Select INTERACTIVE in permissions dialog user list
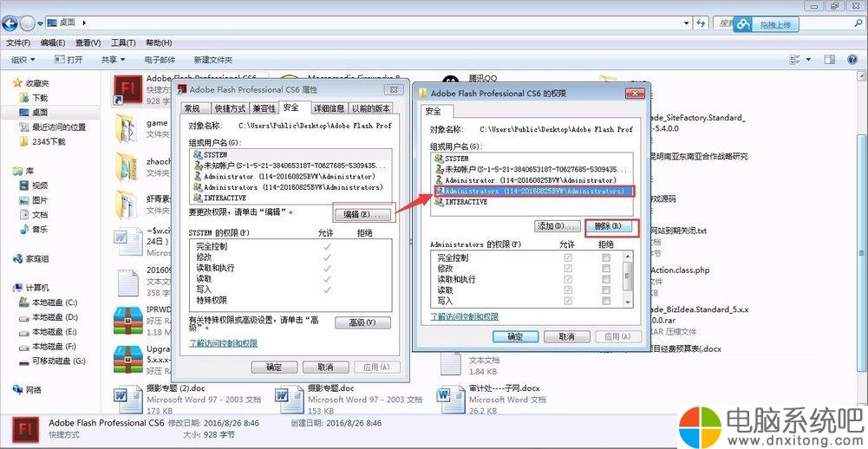The image size is (868, 449). tap(467, 202)
